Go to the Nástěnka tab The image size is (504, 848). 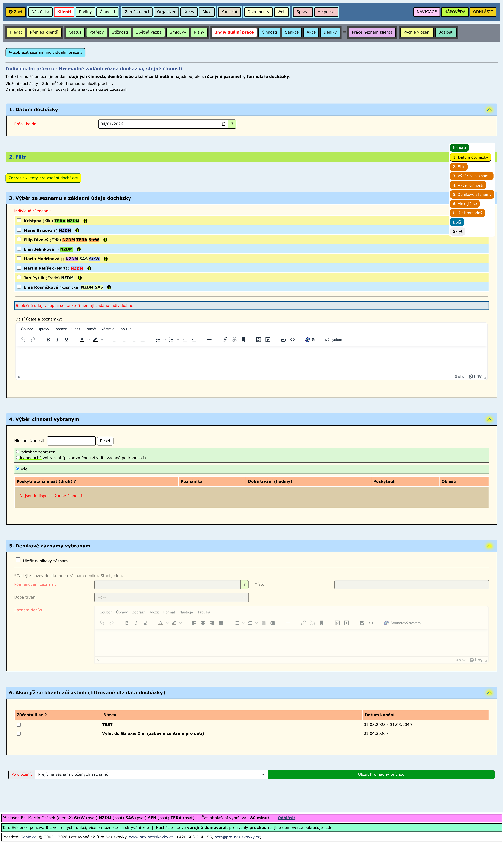point(40,12)
